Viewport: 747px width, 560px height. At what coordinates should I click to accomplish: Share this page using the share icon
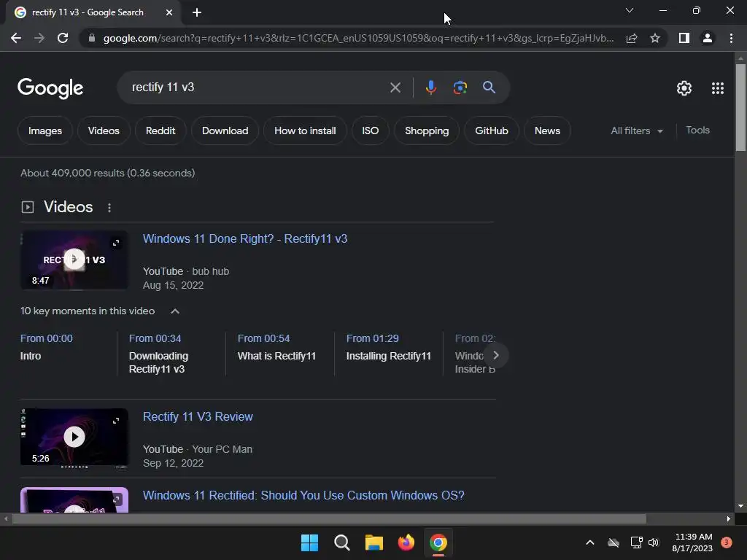632,38
